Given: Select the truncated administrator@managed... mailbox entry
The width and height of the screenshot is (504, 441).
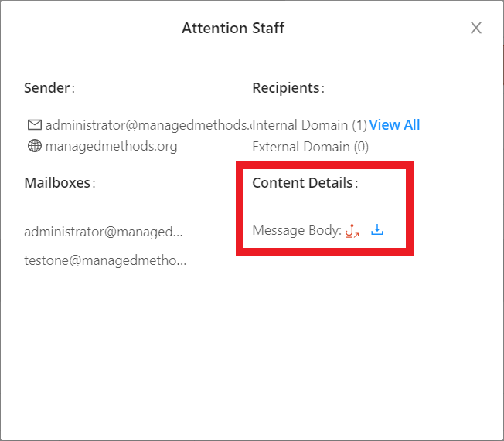Looking at the screenshot, I should click(104, 231).
